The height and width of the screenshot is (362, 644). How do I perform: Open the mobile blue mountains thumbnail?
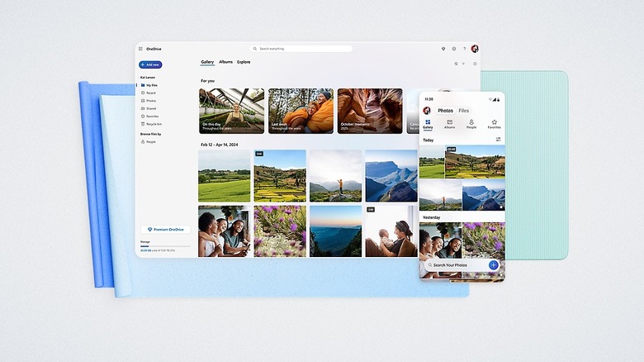pyautogui.click(x=484, y=195)
